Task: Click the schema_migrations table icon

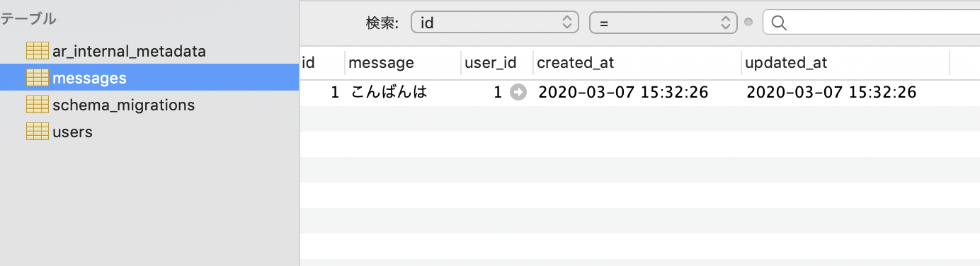Action: pyautogui.click(x=37, y=105)
